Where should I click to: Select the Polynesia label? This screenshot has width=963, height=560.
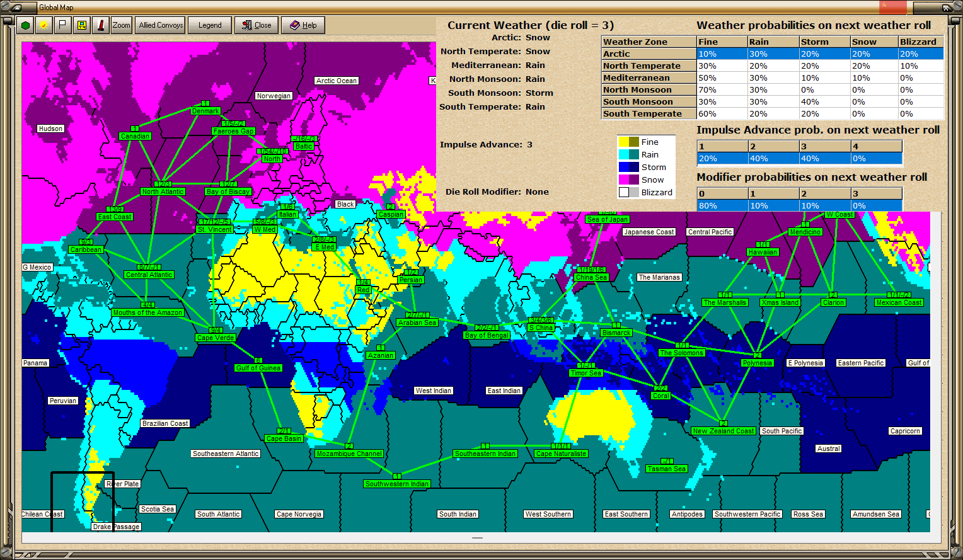click(x=758, y=363)
